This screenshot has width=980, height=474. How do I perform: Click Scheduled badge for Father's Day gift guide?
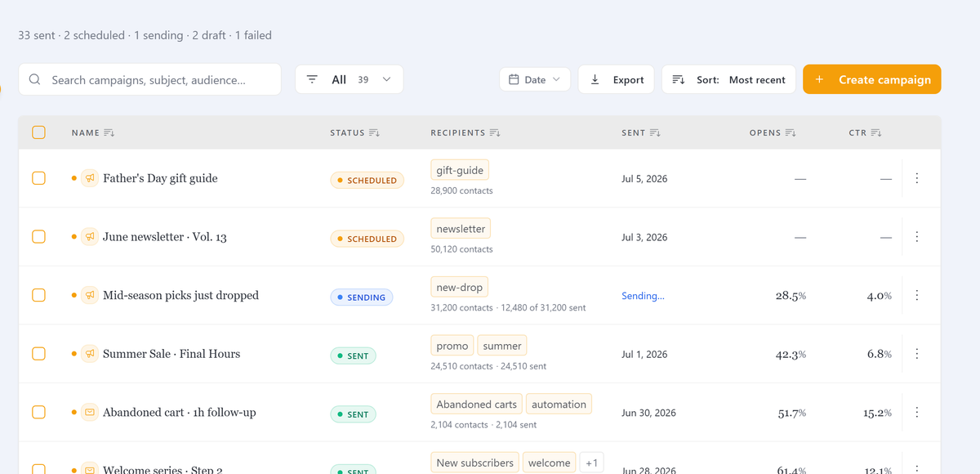coord(367,180)
